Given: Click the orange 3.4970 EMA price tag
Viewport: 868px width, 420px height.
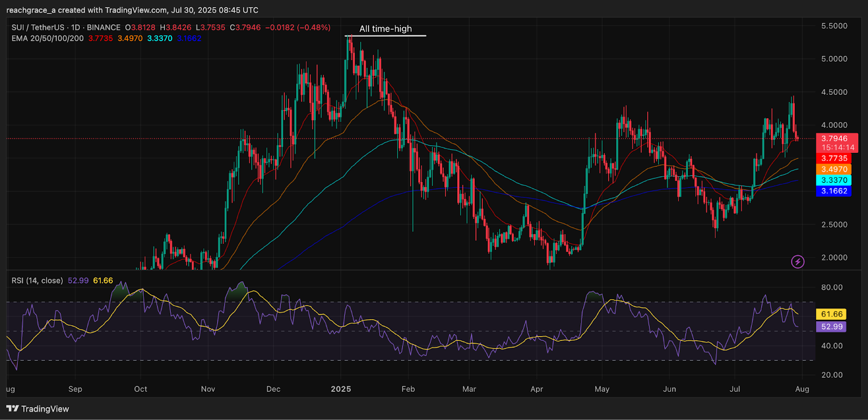Looking at the screenshot, I should 834,170.
